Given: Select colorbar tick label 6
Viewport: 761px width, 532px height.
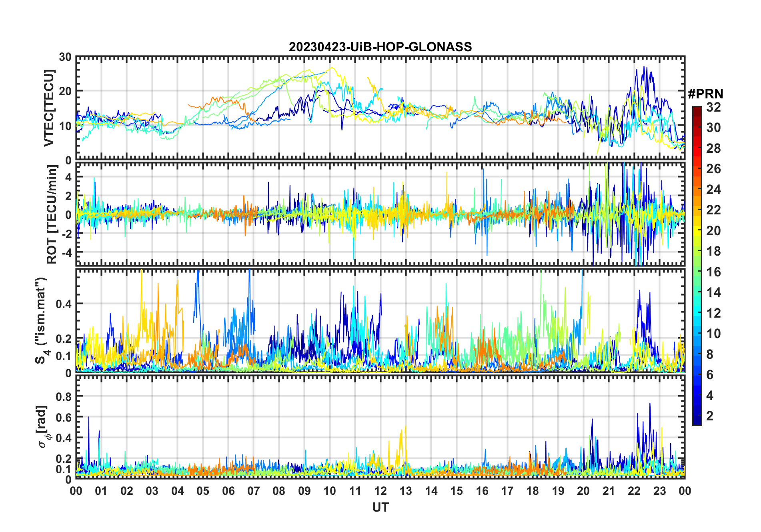Looking at the screenshot, I should 710,375.
